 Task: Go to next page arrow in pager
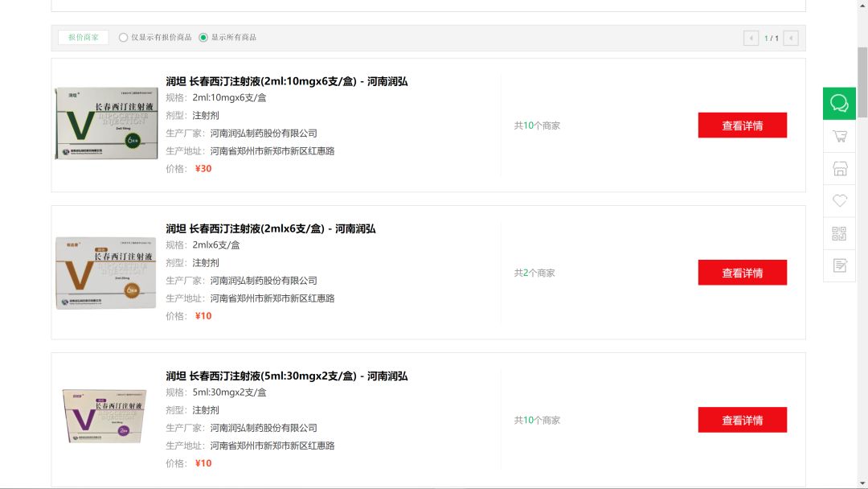tap(791, 39)
